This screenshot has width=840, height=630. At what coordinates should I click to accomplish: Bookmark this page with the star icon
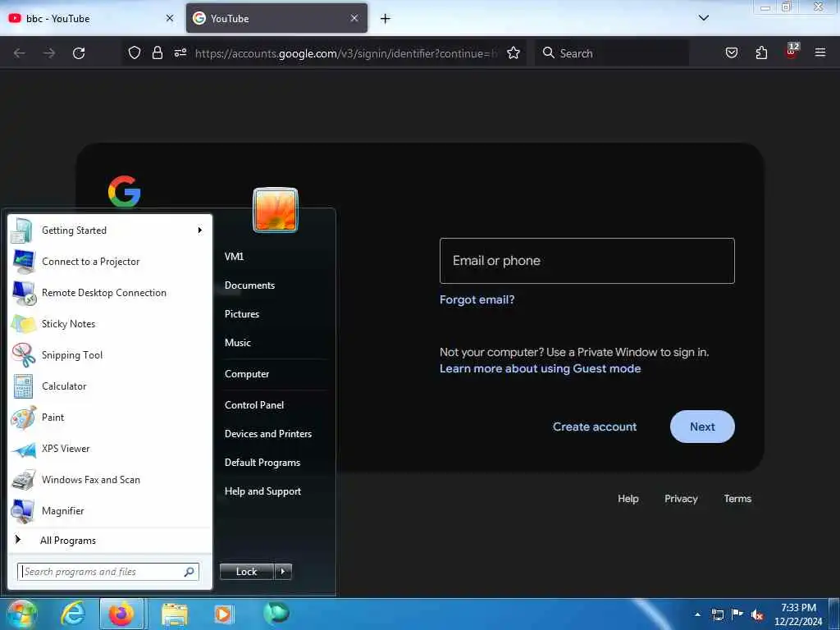[x=514, y=52]
